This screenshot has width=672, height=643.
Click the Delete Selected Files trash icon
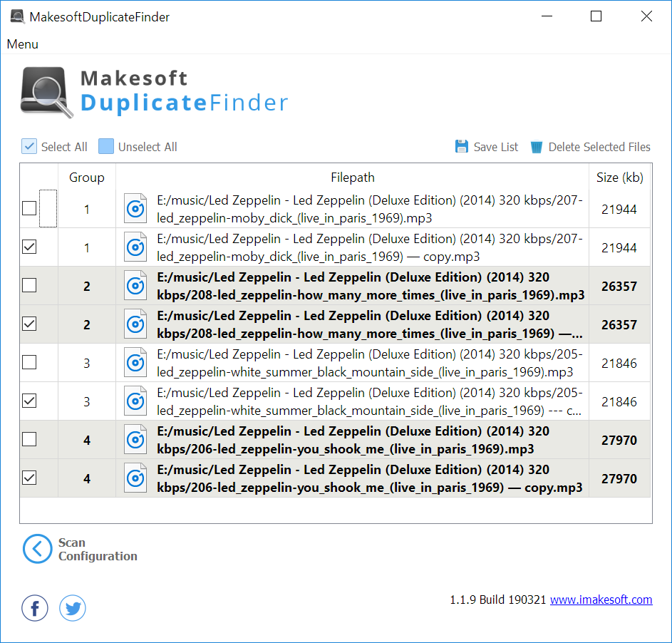tap(535, 147)
